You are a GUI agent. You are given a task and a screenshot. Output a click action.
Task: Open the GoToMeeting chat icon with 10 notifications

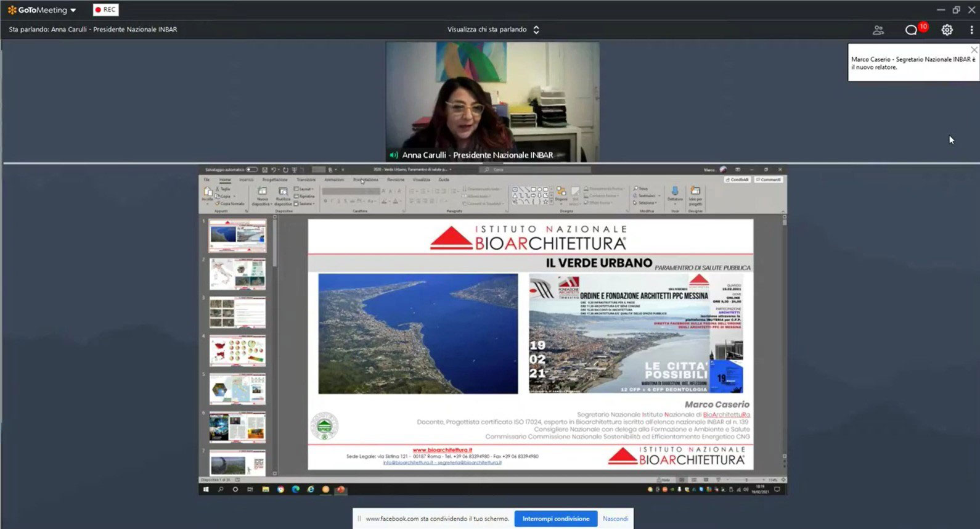(x=912, y=30)
